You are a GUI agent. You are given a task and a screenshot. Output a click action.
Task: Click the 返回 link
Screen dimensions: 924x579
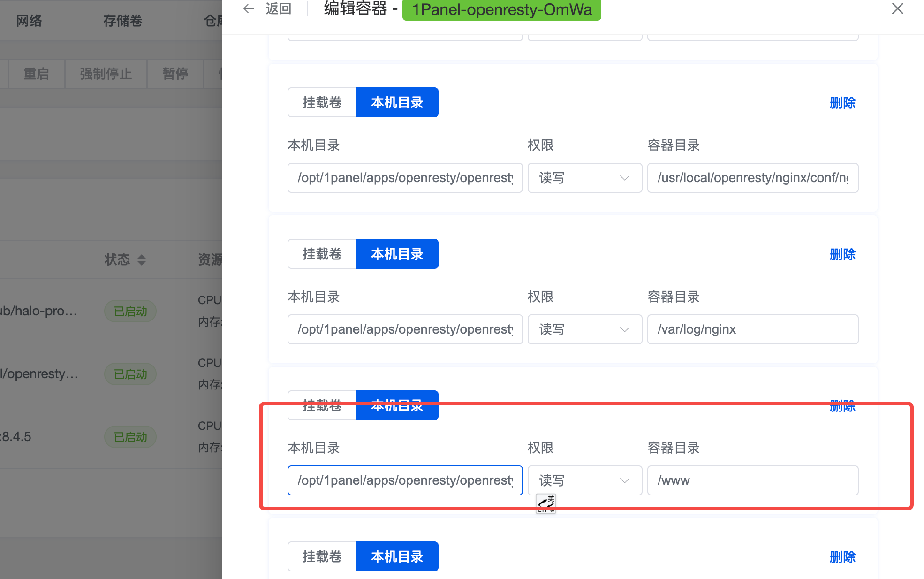[x=278, y=8]
